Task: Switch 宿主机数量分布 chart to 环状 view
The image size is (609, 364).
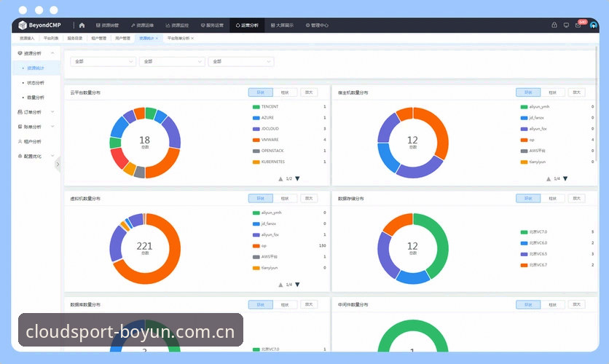Action: (x=528, y=92)
